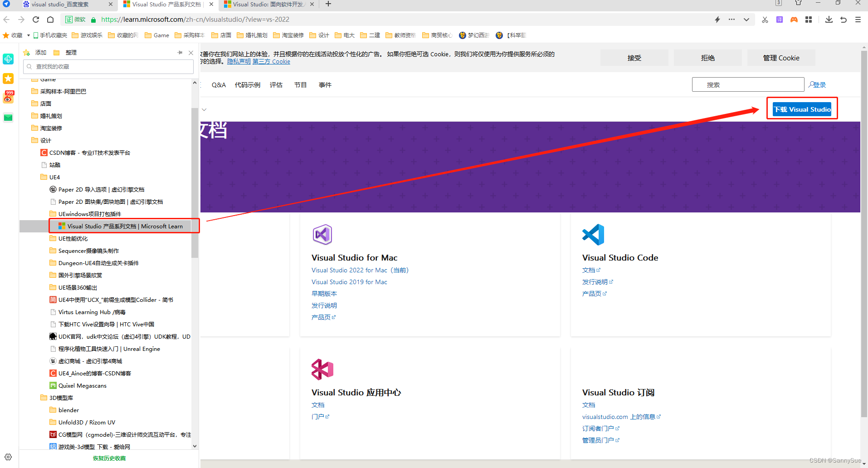This screenshot has height=468, width=868.
Task: Click the favorites list scroll-down arrow
Action: click(195, 446)
